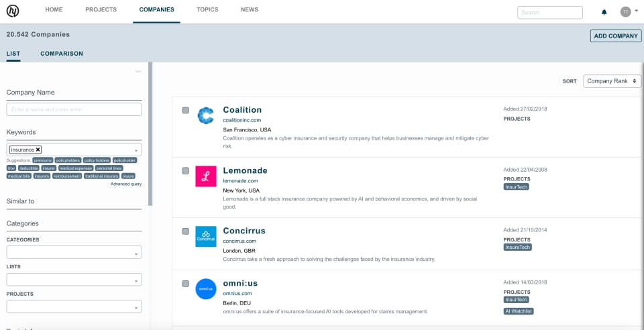Click the sidebar vertical scrollbar

[x=151, y=134]
